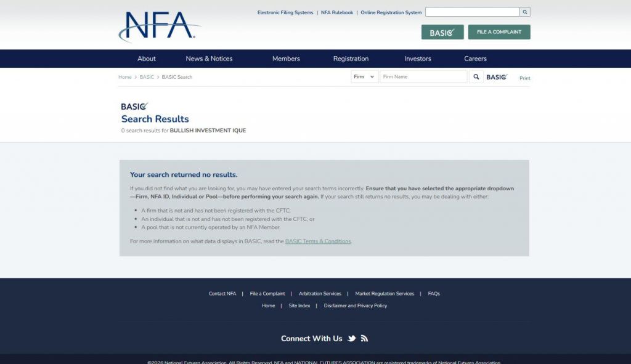Viewport: 631px width, 364px height.
Task: Open the Firm search type dropdown
Action: point(364,77)
